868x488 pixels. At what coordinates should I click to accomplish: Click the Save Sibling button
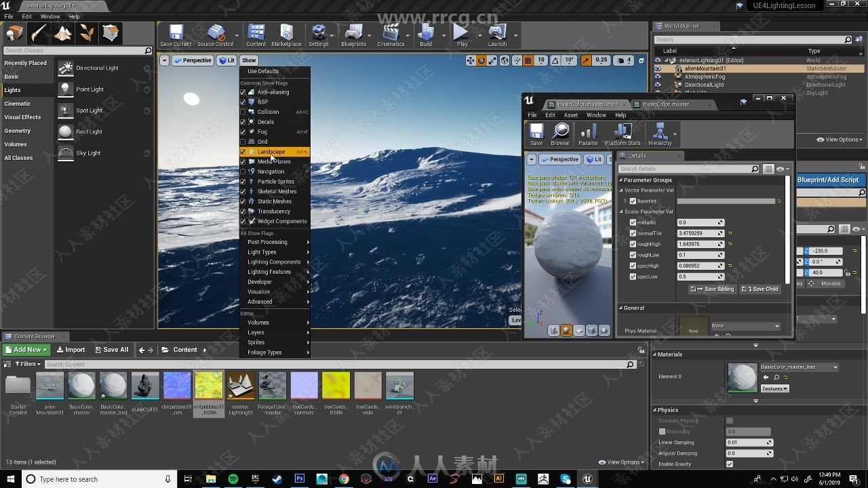coord(713,289)
